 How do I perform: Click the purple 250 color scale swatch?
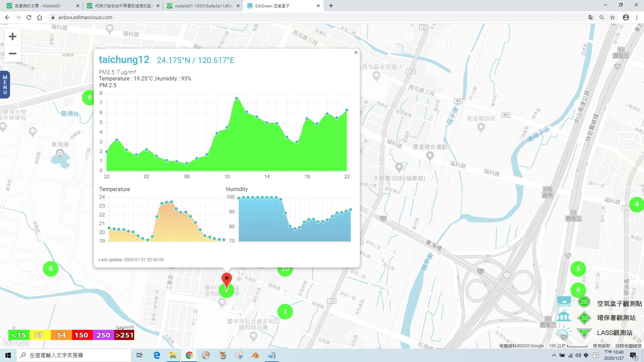(x=103, y=335)
